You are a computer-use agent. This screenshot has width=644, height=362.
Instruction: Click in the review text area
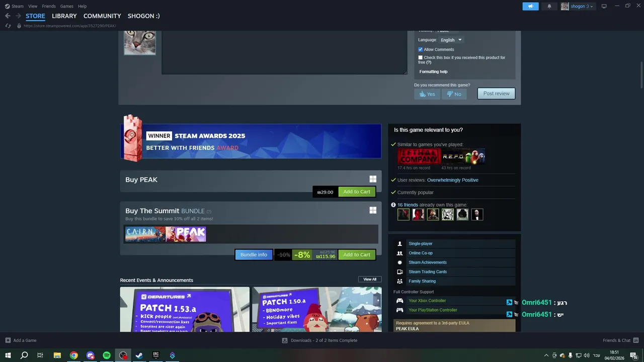pos(284,52)
